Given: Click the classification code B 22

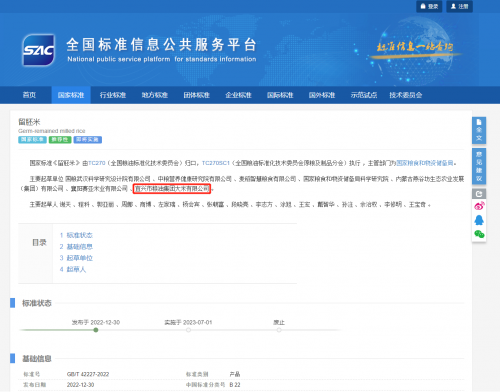Looking at the screenshot, I should [x=235, y=385].
